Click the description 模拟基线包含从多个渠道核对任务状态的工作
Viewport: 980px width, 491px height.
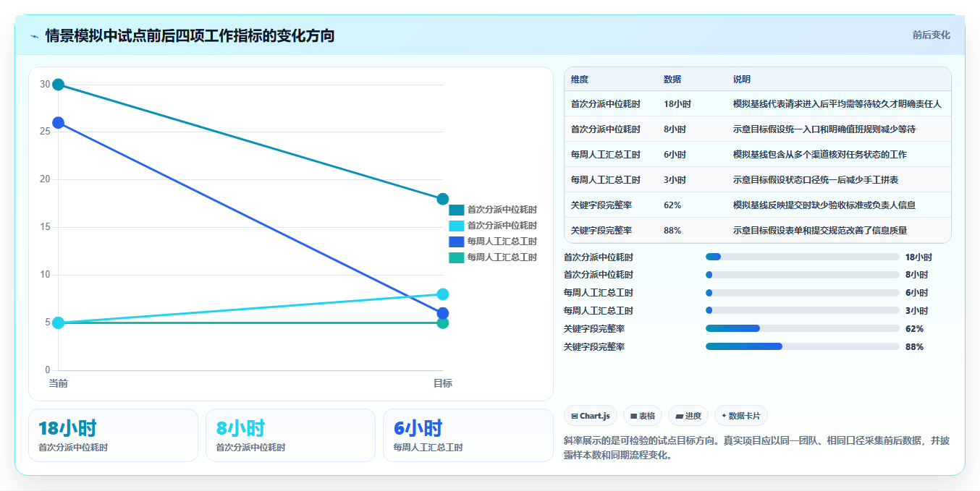click(x=820, y=155)
